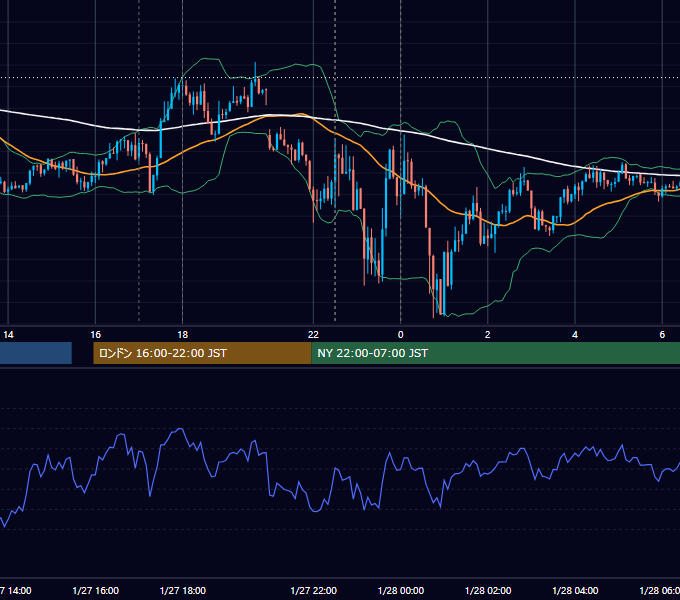Click the 2 hour axis label
The image size is (680, 600).
487,335
